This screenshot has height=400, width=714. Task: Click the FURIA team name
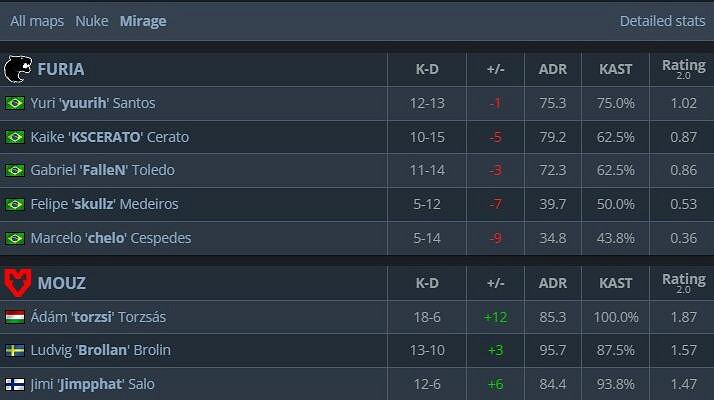(x=60, y=70)
